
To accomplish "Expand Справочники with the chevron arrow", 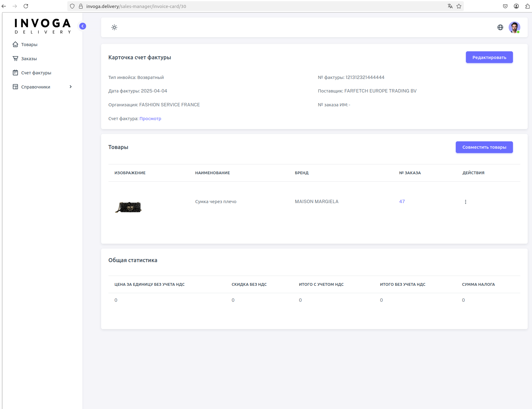I will tap(71, 87).
